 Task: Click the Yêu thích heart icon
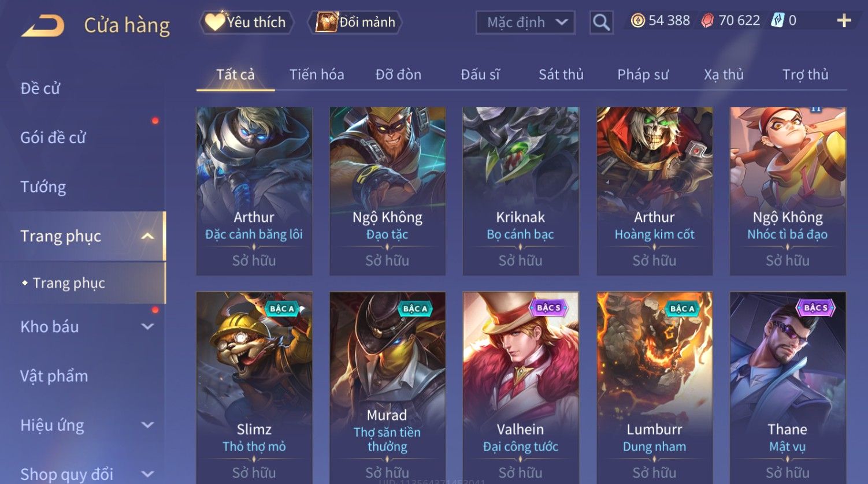[214, 22]
